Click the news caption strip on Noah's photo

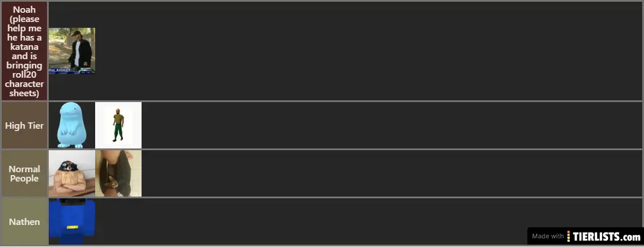(x=71, y=70)
